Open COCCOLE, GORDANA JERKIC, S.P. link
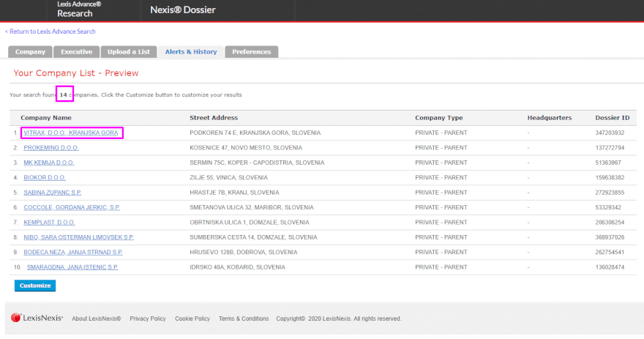 (72, 207)
